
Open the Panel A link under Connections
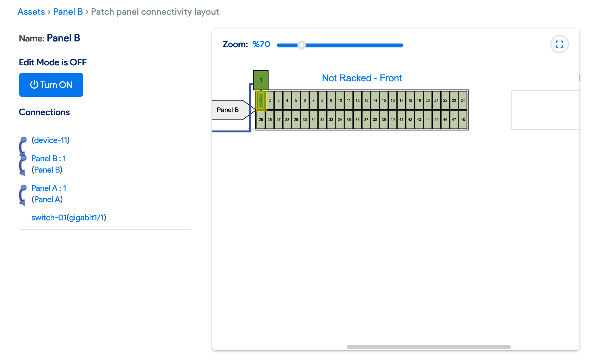point(47,199)
